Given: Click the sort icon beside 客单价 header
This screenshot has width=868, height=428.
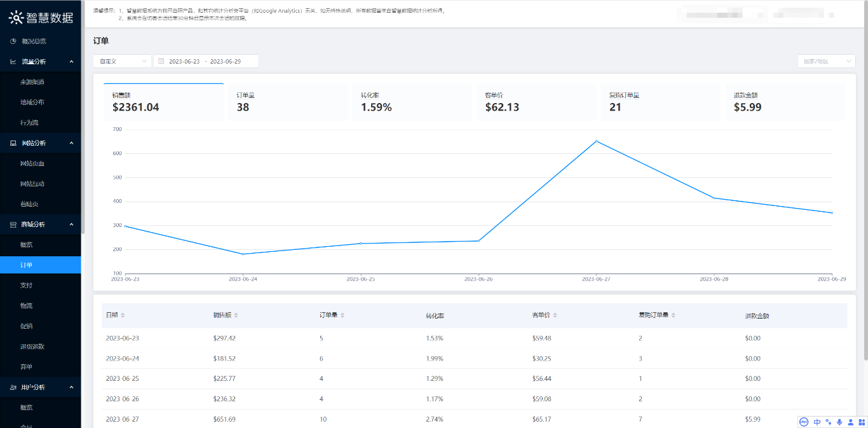Looking at the screenshot, I should (555, 315).
